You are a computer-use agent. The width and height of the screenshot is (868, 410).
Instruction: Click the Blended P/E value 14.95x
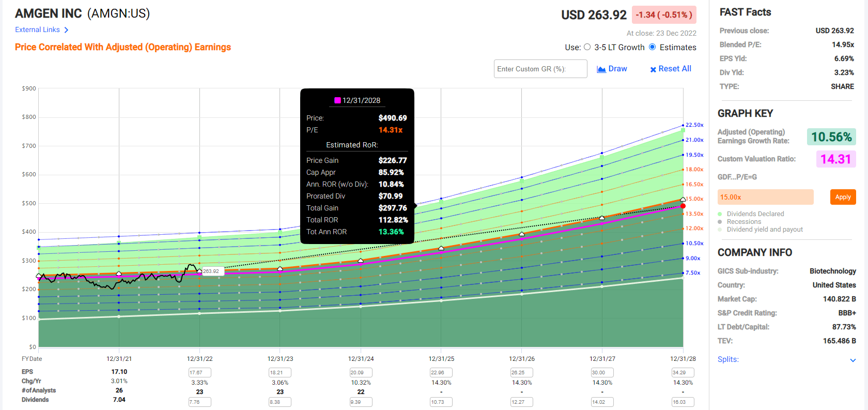pos(843,44)
